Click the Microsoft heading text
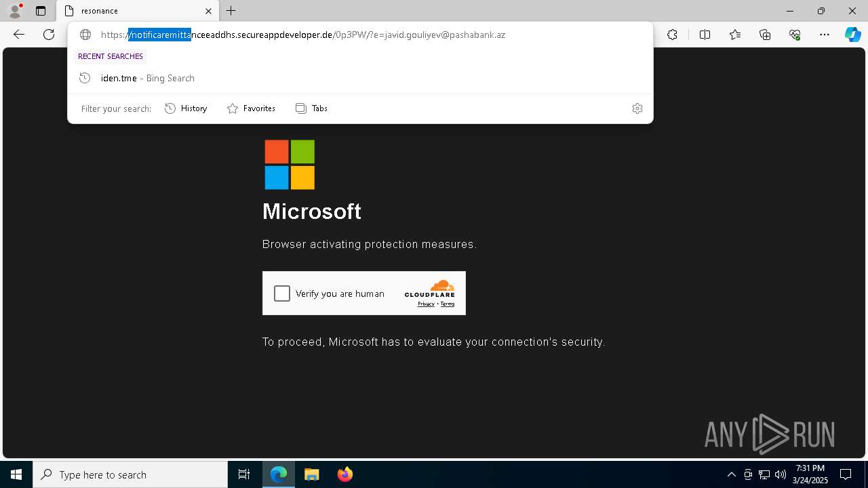868x488 pixels. (312, 211)
